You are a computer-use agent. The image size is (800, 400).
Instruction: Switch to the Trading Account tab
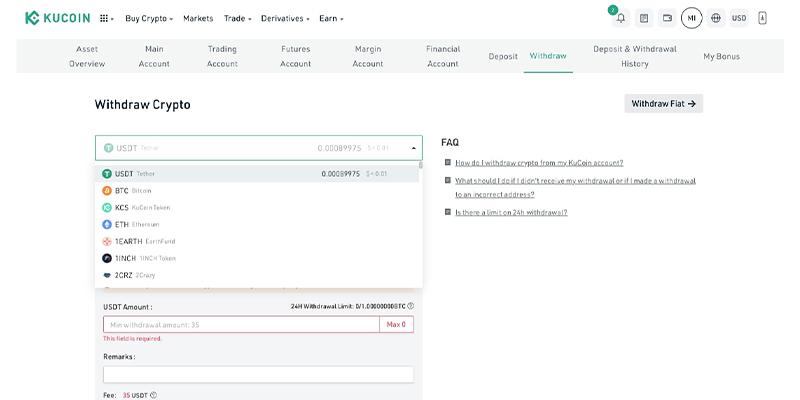click(222, 56)
